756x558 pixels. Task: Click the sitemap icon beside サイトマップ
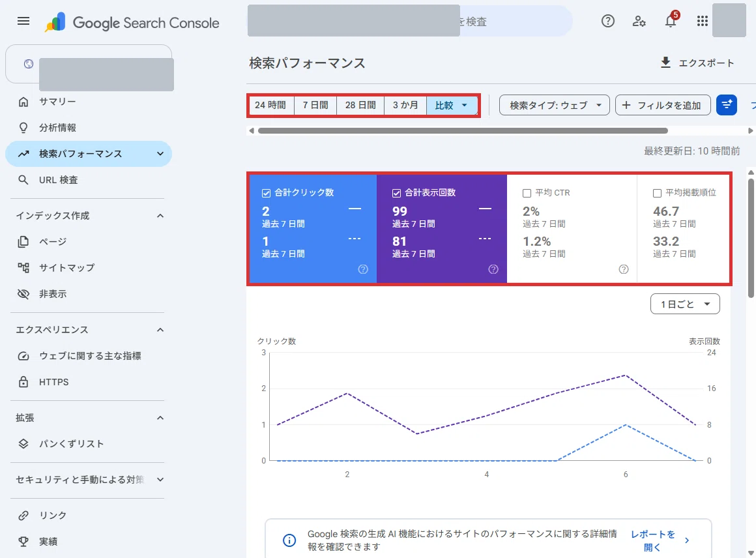tap(23, 268)
